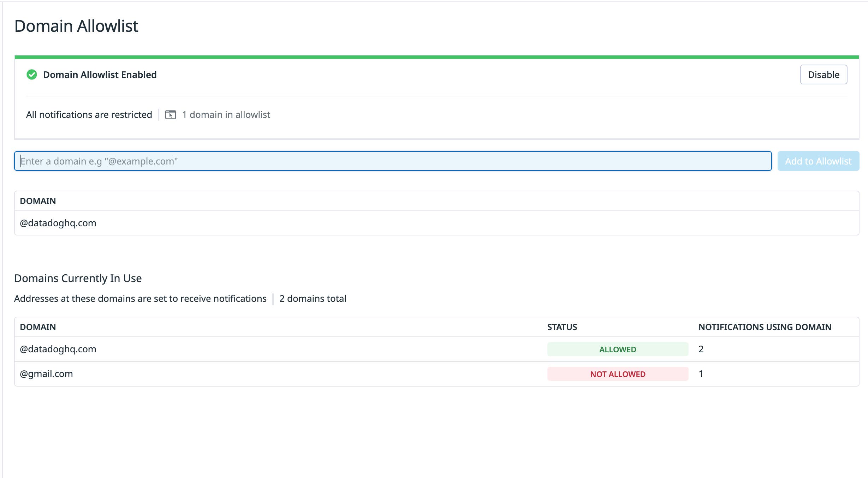Click the notification count for @datadoghq.com

[x=701, y=349]
